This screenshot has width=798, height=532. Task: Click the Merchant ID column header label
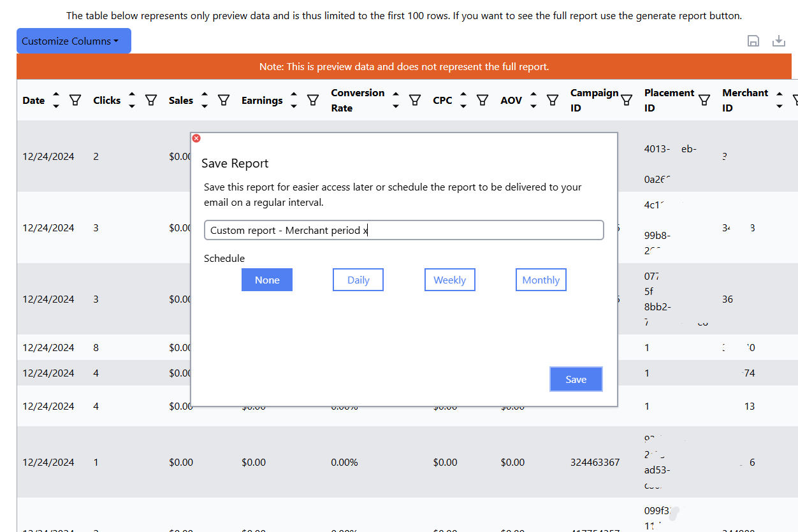click(x=745, y=100)
